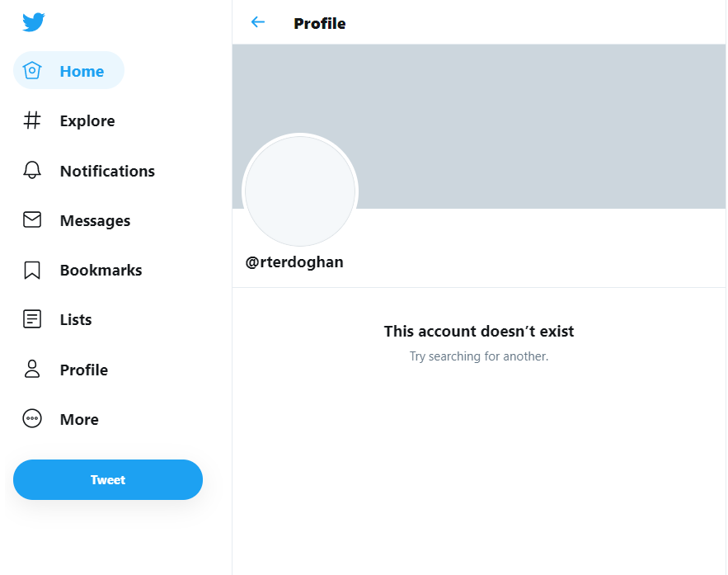Select the Notifications text label
The image size is (728, 575).
click(107, 171)
